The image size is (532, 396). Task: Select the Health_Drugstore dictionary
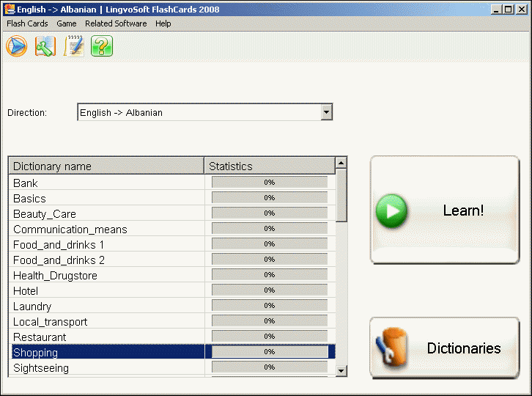coord(172,275)
